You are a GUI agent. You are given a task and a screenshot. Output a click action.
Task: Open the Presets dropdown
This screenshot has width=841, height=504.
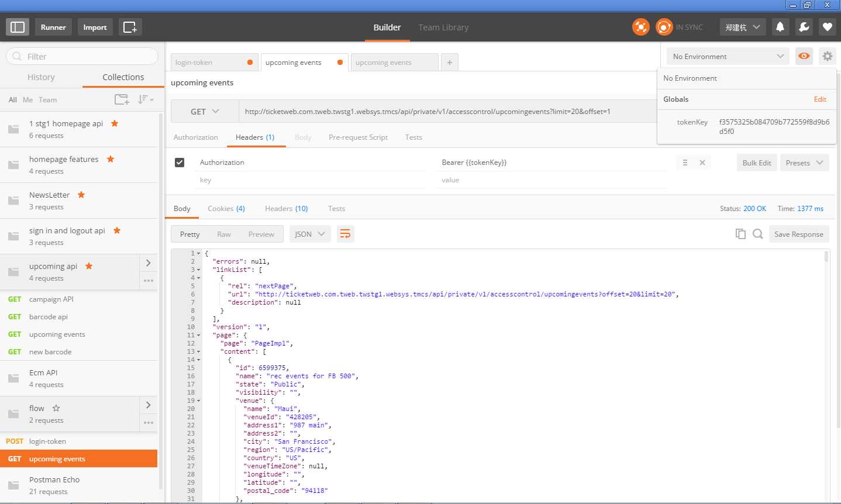pos(804,163)
